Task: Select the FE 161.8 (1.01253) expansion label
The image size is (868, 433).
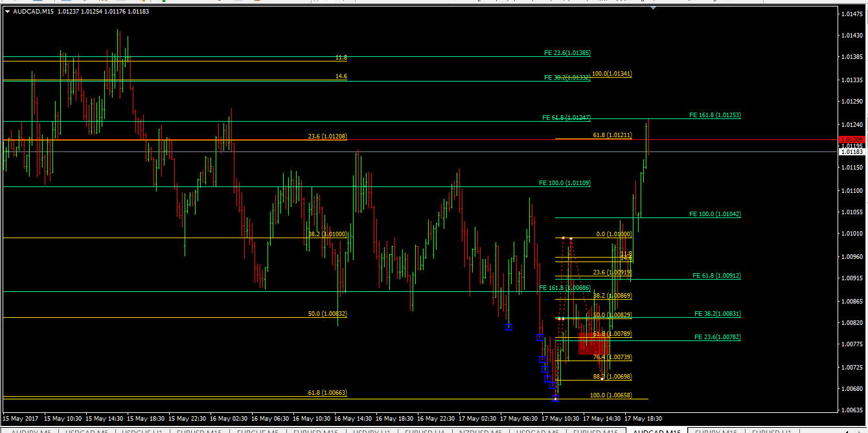Action: pos(715,115)
